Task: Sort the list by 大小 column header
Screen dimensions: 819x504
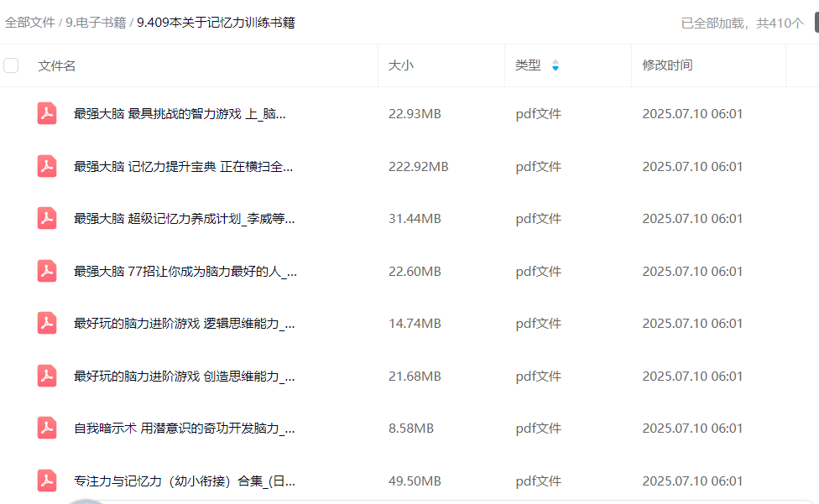Action: [400, 65]
